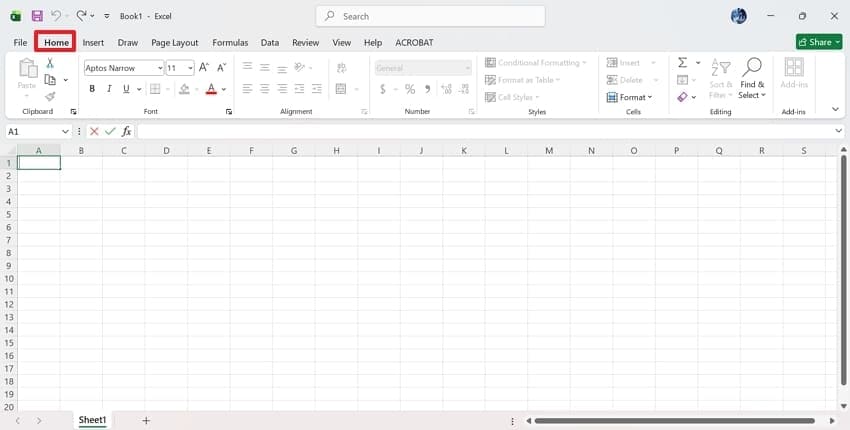Click the Paste clipboard icon
850x430 pixels.
coord(27,69)
